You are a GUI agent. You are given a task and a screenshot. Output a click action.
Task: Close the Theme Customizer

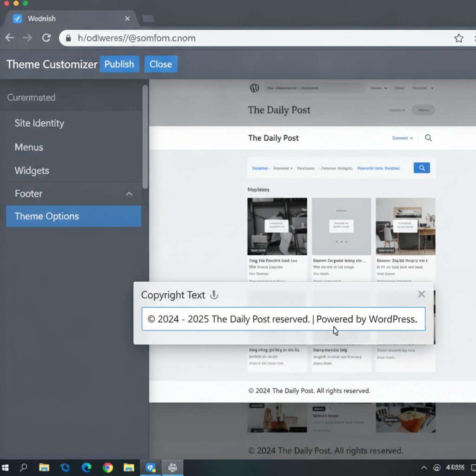coord(161,64)
